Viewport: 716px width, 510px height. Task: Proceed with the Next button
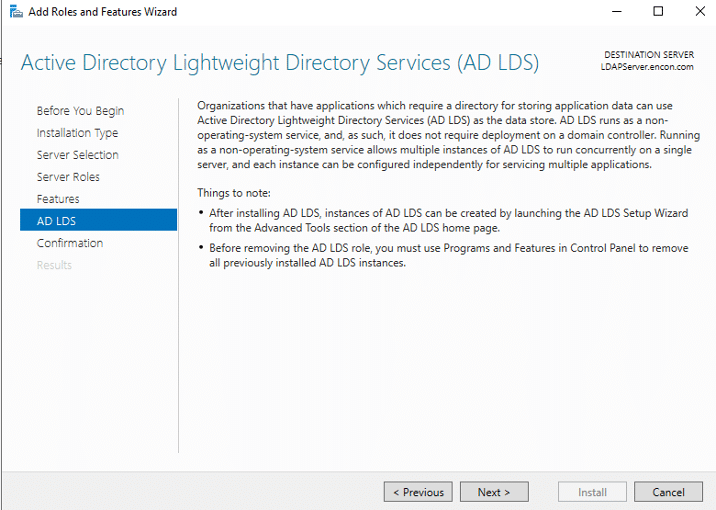pos(494,492)
